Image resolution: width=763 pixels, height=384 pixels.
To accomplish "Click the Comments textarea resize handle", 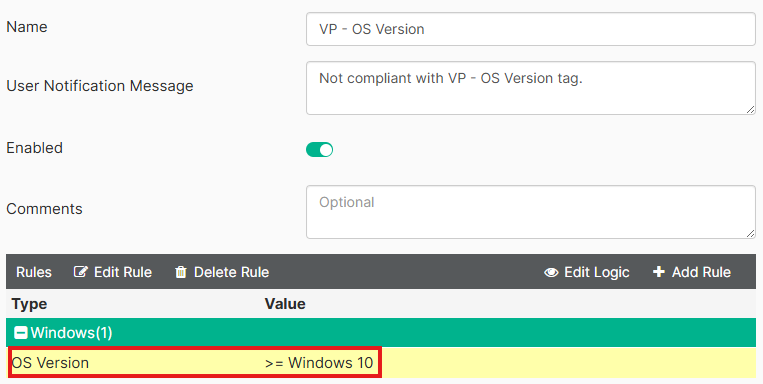I will [x=751, y=234].
